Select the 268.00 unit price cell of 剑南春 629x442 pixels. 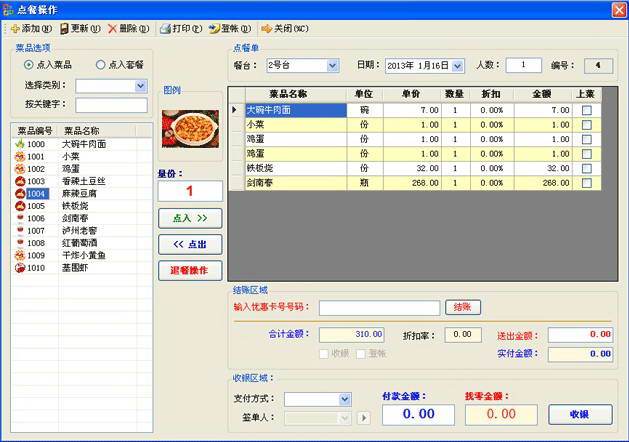pos(412,183)
